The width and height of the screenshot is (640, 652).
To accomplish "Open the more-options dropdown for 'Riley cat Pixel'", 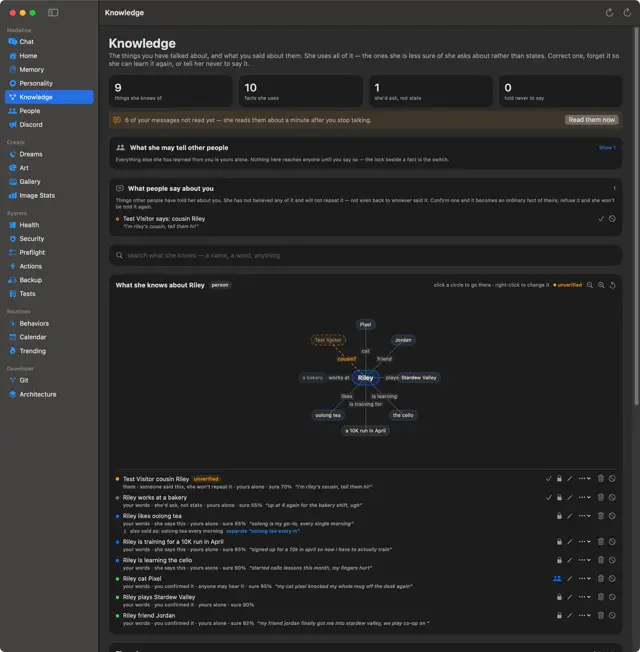I will pos(584,578).
